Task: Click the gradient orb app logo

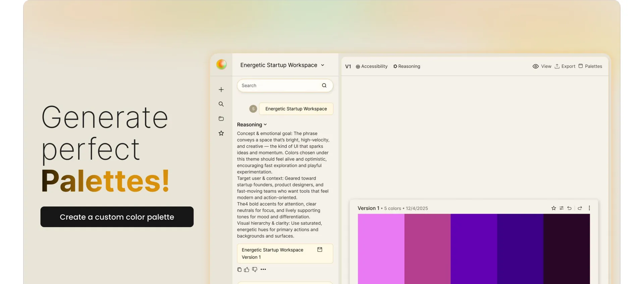Action: click(x=221, y=64)
